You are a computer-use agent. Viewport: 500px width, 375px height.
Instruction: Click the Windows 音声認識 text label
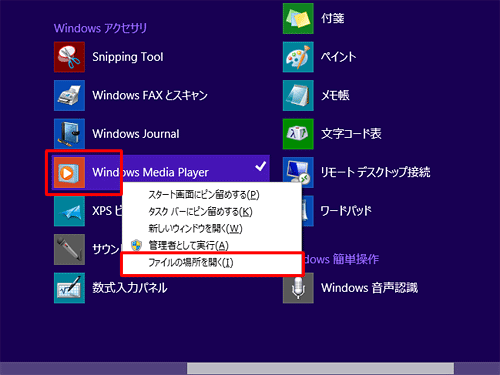click(x=369, y=288)
